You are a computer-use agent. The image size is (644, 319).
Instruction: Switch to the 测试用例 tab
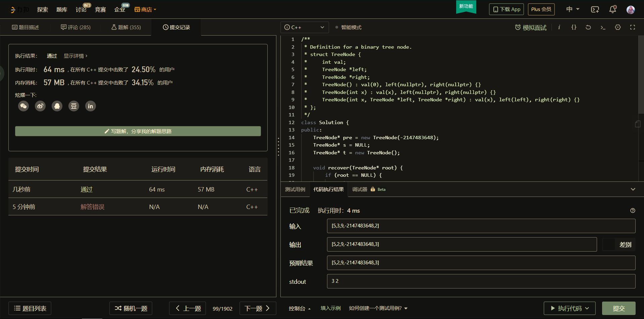(295, 190)
